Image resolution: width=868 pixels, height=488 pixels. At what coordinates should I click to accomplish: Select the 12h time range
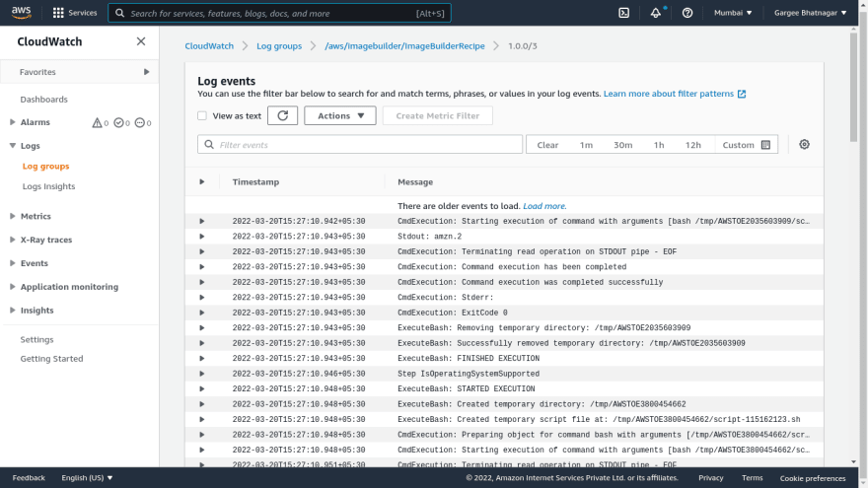693,145
